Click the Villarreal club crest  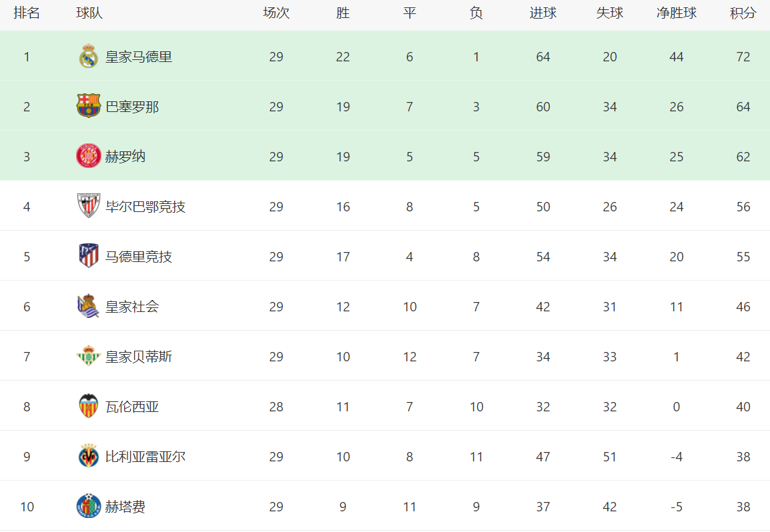click(x=88, y=457)
